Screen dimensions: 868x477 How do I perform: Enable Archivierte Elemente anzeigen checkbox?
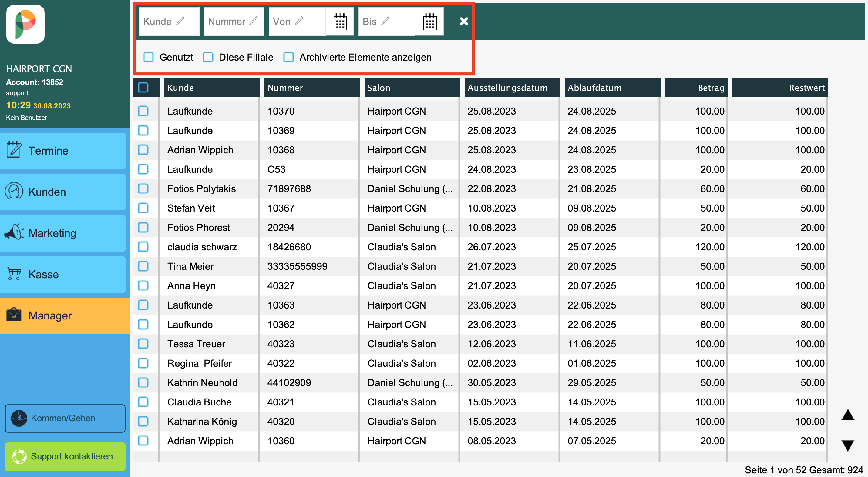[289, 57]
